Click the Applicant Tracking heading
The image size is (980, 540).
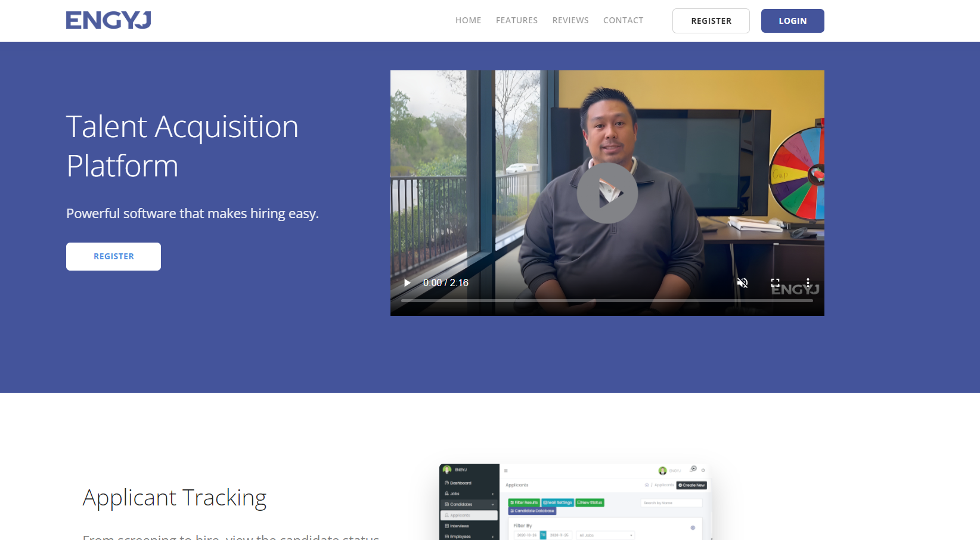pos(174,498)
